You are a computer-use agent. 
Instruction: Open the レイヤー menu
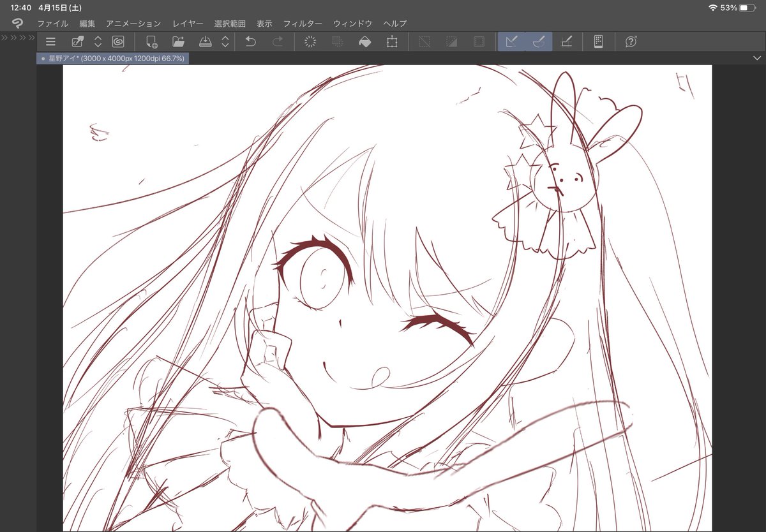[188, 24]
